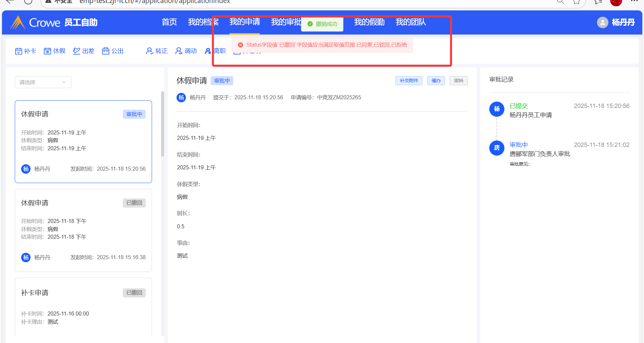Click the 唐郦军部门负责人审批 record text
The height and width of the screenshot is (343, 644).
coord(540,154)
